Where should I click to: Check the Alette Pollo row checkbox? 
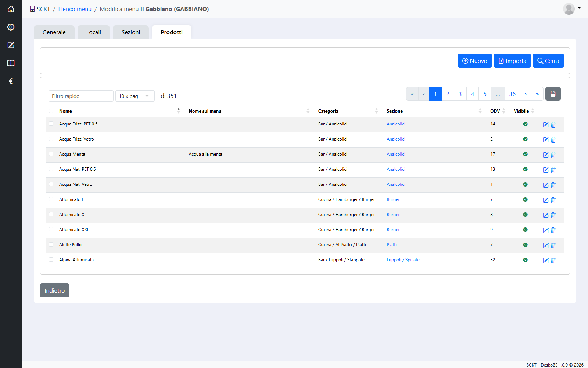51,244
